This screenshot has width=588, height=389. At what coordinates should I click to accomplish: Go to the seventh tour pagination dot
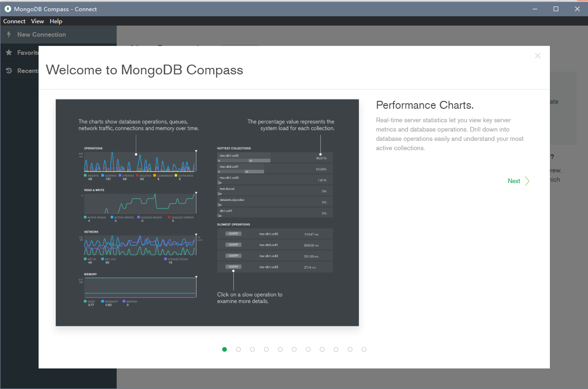pyautogui.click(x=308, y=349)
